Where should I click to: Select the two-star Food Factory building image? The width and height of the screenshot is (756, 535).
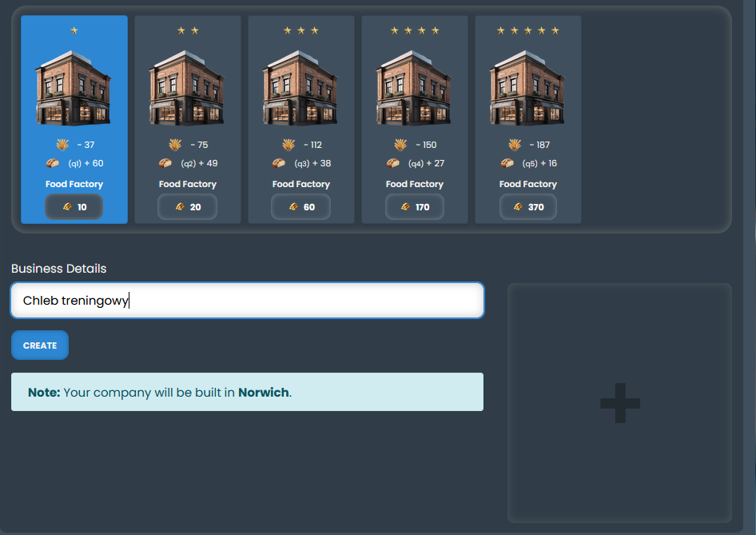[187, 88]
